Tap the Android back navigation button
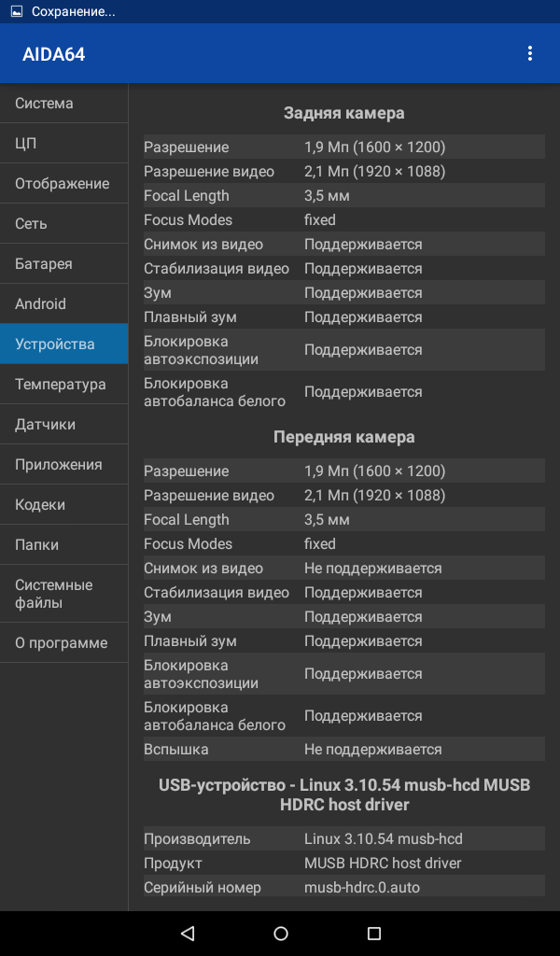 click(x=188, y=933)
